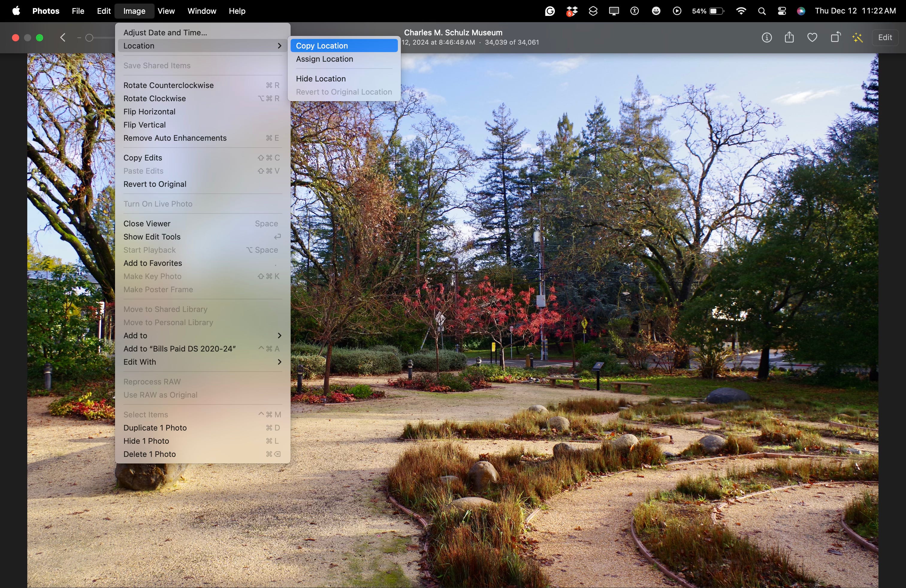Viewport: 906px width, 588px height.
Task: Choose Flip Vertical
Action: click(203, 125)
